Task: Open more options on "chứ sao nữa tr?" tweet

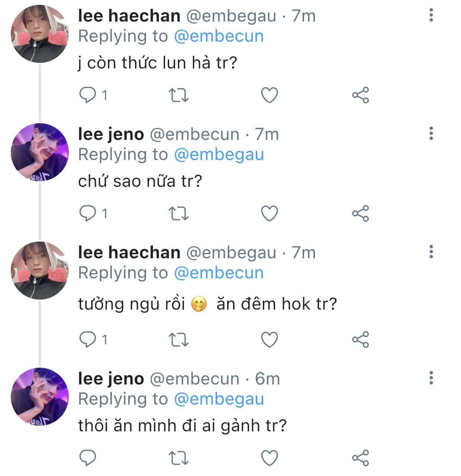Action: click(x=431, y=134)
